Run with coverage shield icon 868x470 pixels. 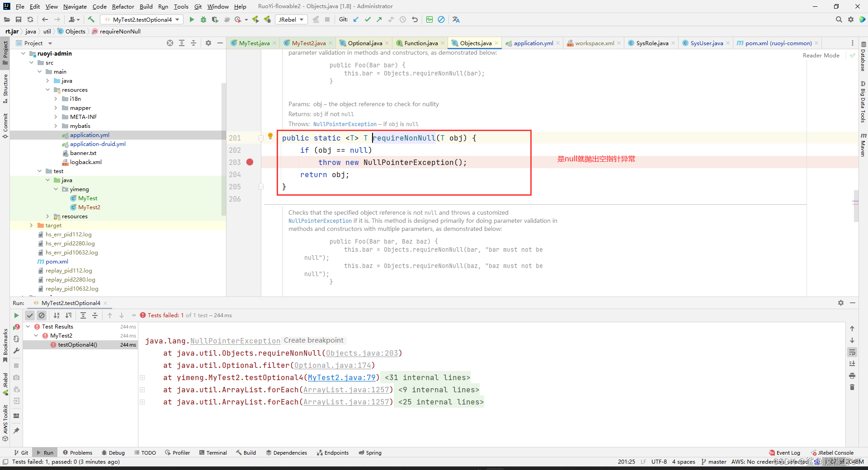[215, 19]
